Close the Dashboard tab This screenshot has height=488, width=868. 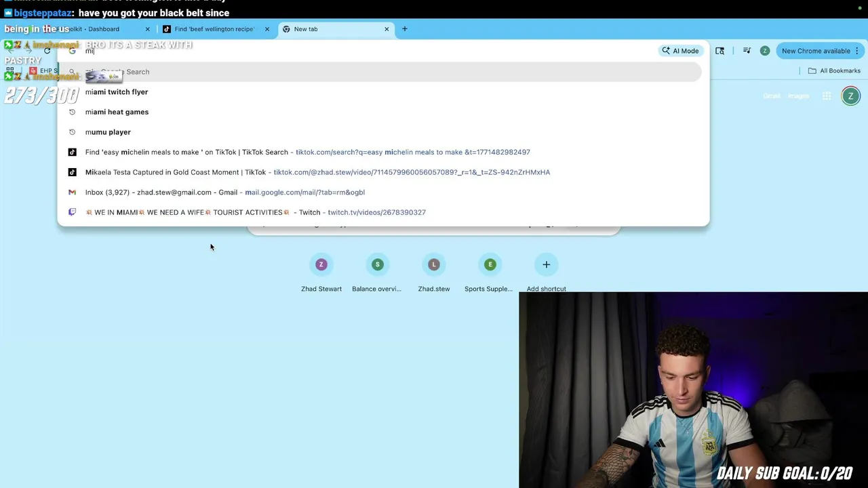coord(147,29)
